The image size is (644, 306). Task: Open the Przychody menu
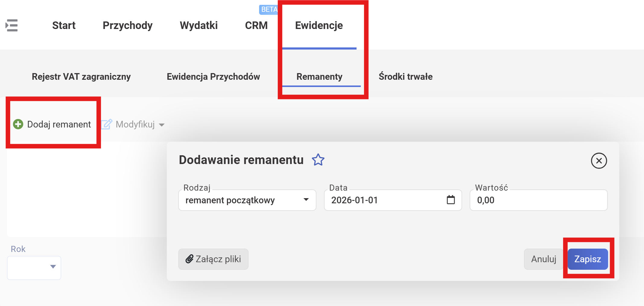pos(128,25)
